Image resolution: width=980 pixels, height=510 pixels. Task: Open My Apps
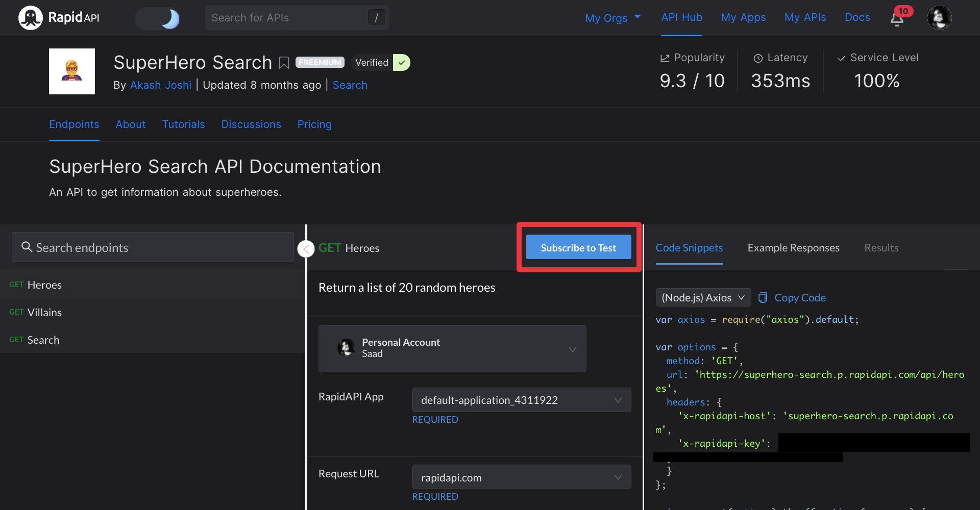pyautogui.click(x=743, y=17)
